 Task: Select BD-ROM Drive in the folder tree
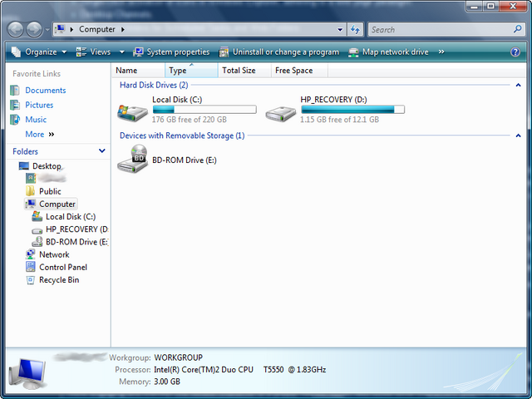pos(76,242)
